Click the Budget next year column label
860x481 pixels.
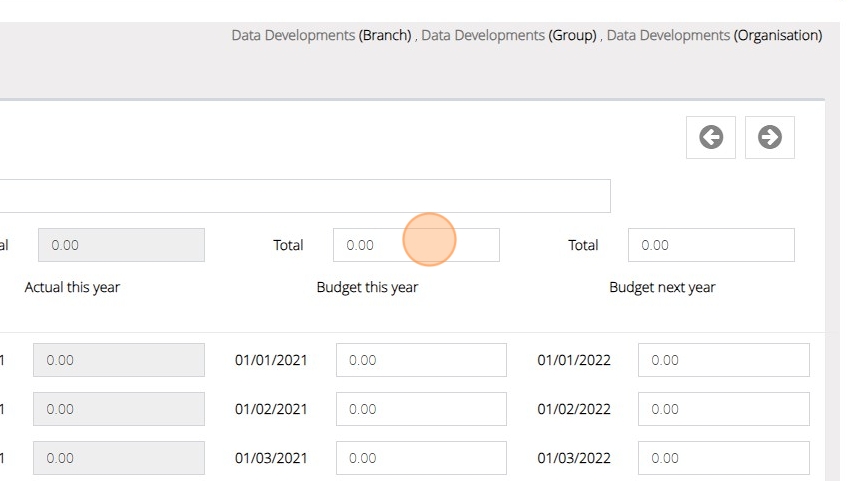pyautogui.click(x=662, y=288)
